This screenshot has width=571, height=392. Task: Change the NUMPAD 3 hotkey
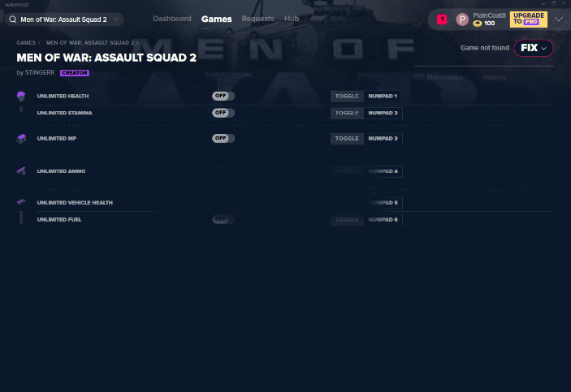coord(383,138)
